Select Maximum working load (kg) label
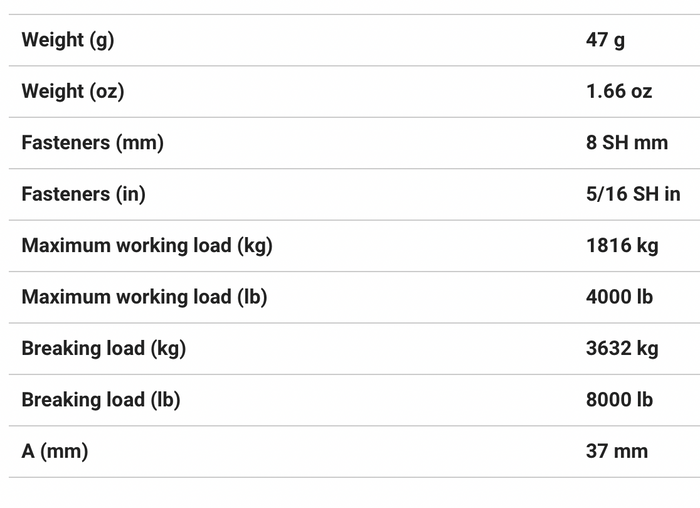The height and width of the screenshot is (508, 700). (147, 246)
